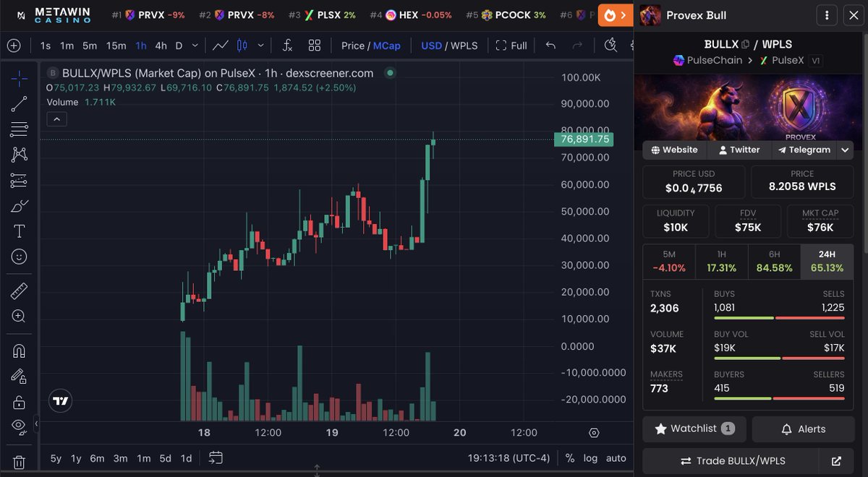Enter Full screen chart mode
The width and height of the screenshot is (868, 477).
511,46
